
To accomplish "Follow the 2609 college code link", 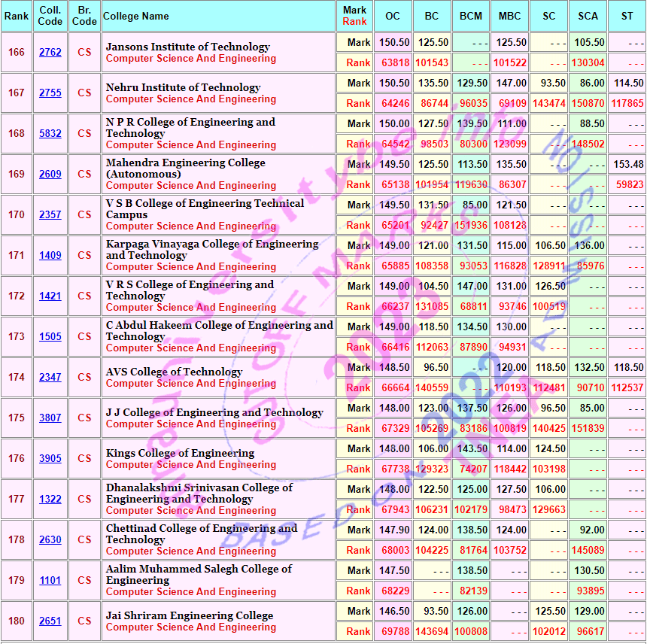I will pyautogui.click(x=50, y=174).
